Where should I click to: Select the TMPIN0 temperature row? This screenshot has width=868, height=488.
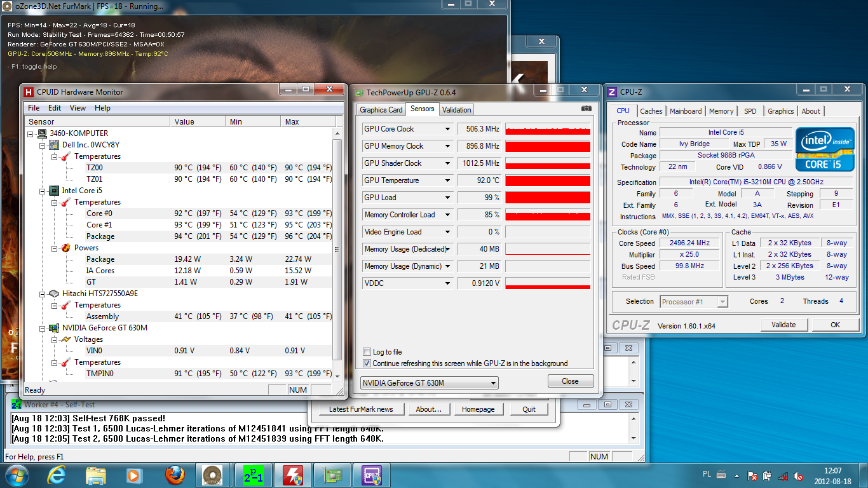[179, 374]
